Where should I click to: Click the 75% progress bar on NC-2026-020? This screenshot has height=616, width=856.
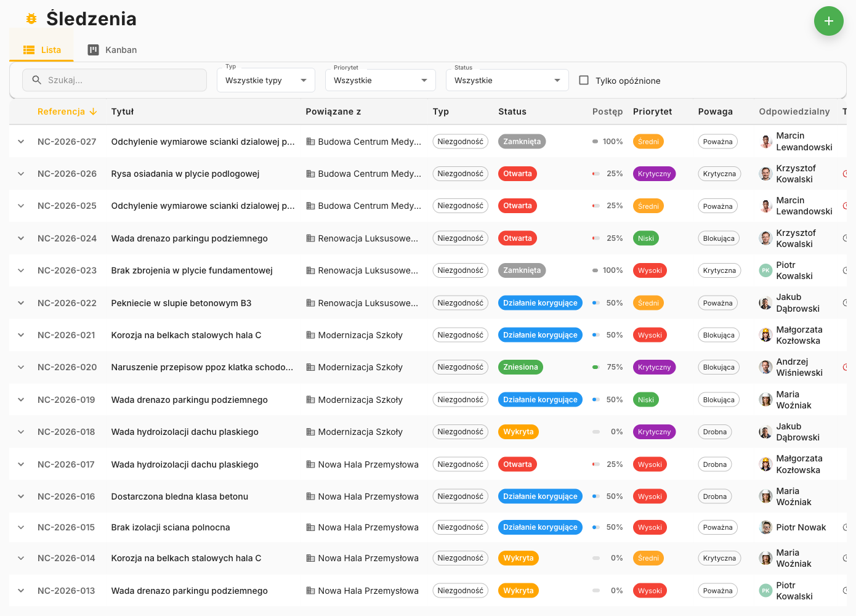[596, 367]
